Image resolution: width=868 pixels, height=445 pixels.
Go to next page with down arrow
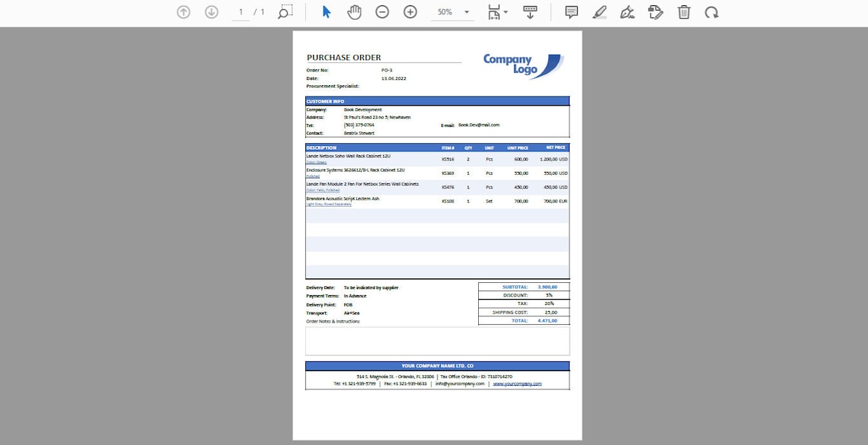(212, 12)
